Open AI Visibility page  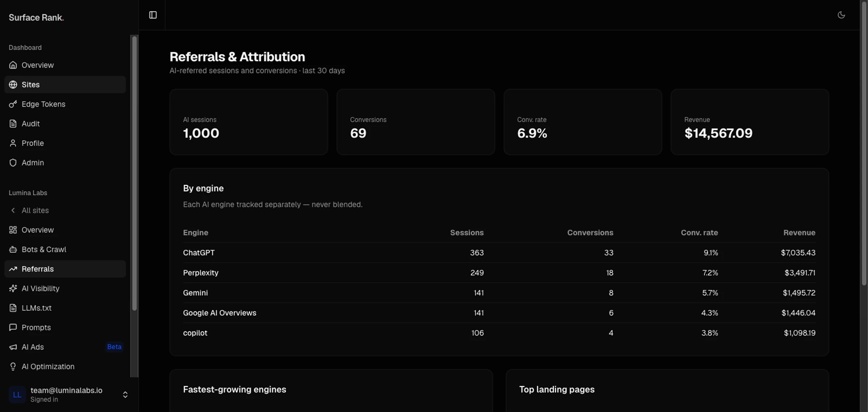point(65,288)
